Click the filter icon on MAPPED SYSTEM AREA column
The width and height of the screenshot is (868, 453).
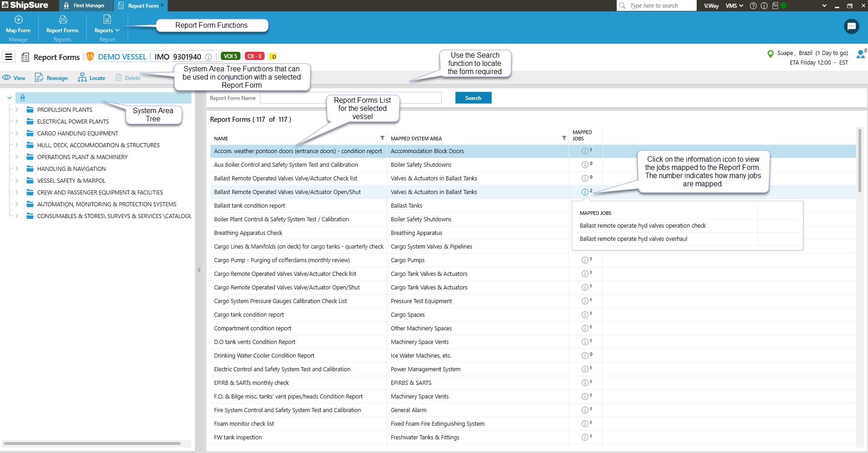point(564,138)
